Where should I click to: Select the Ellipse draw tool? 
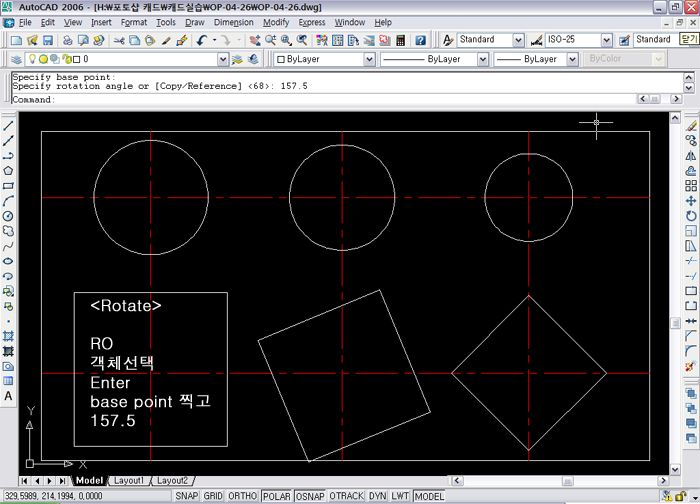click(x=8, y=261)
